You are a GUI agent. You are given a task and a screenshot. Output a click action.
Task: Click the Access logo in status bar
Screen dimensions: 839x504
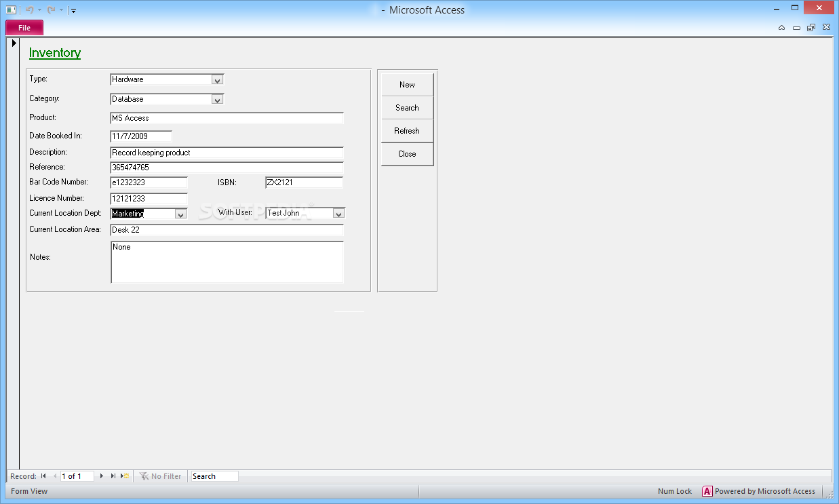(707, 491)
